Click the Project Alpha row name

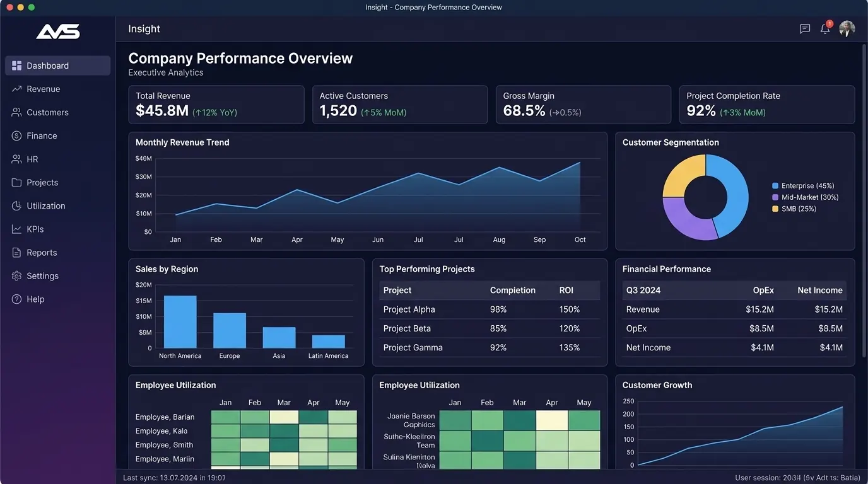tap(409, 309)
